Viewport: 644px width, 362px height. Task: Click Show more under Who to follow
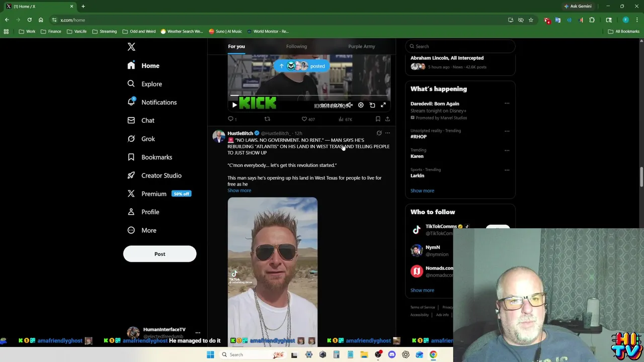(x=422, y=290)
